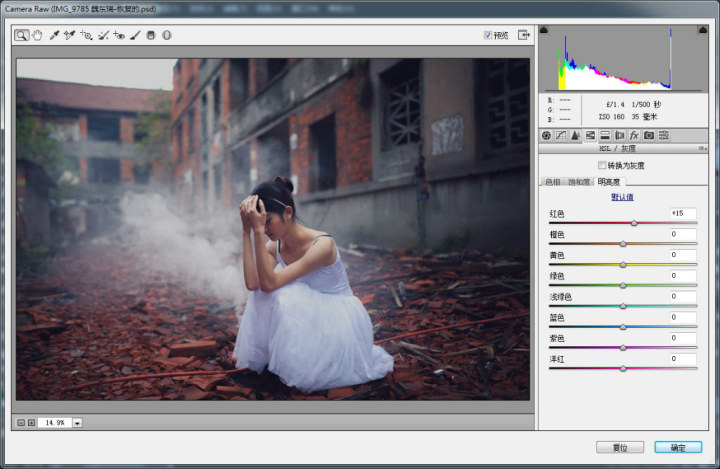Open the Tone Curve panel icon
Image resolution: width=720 pixels, height=469 pixels.
[561, 135]
